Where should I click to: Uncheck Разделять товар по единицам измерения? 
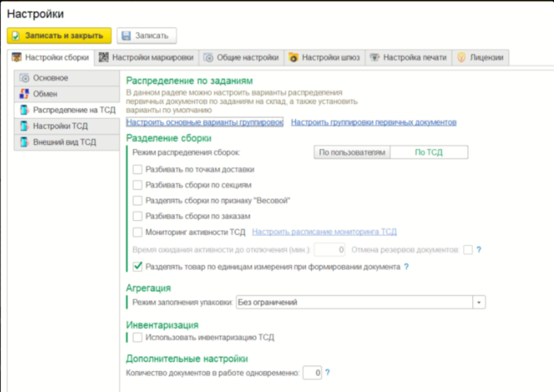pos(138,266)
